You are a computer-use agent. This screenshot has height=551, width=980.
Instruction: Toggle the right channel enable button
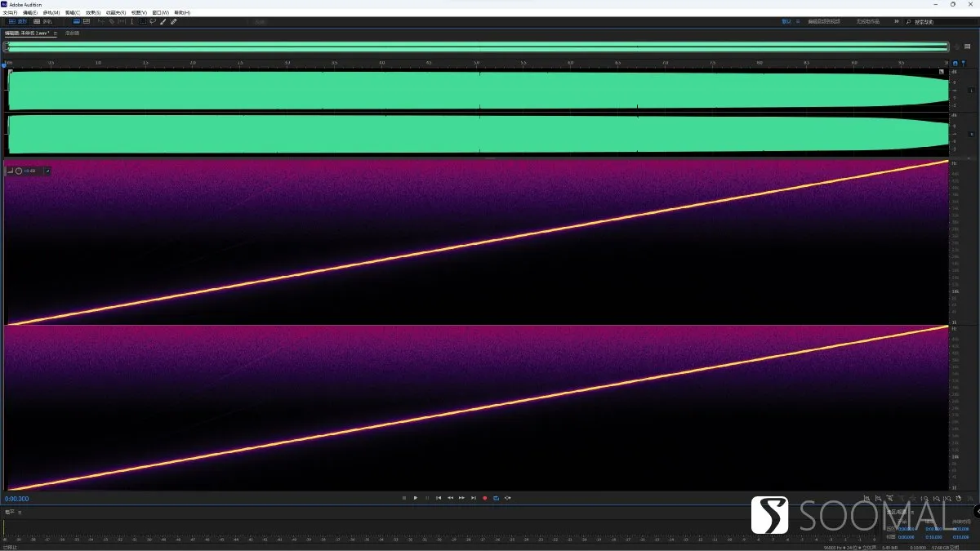972,133
